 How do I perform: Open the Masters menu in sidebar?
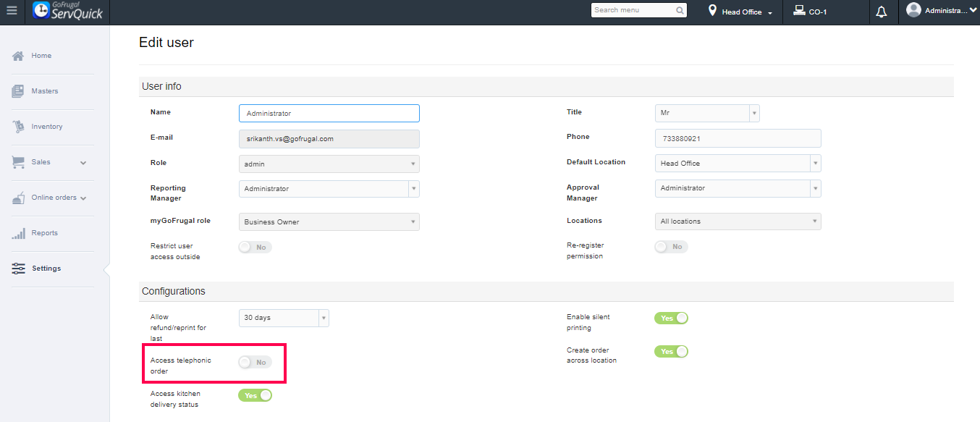click(x=44, y=91)
